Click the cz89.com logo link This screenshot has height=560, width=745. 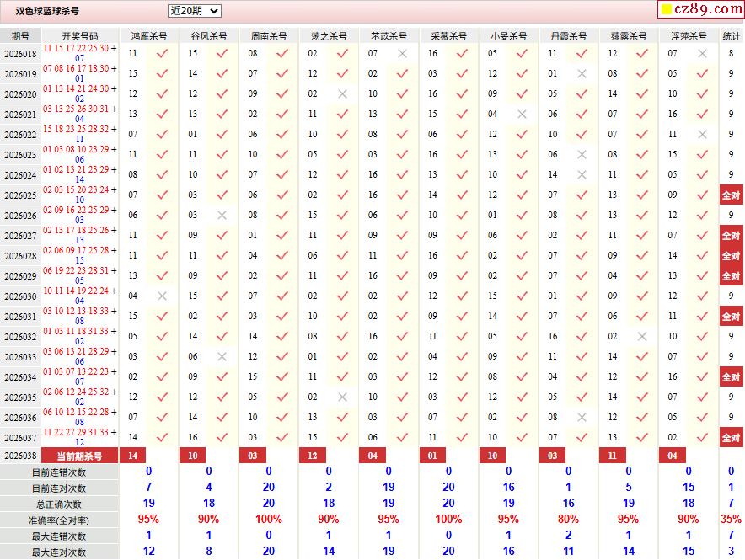coord(700,9)
